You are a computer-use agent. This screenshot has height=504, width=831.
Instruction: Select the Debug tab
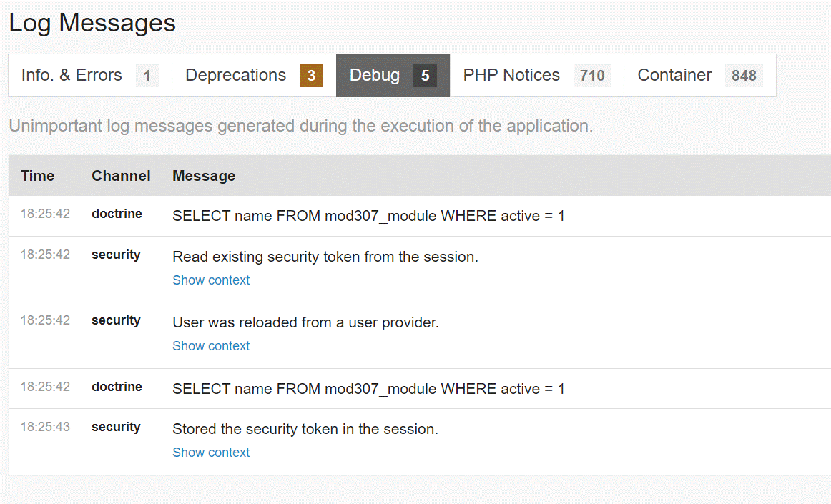[375, 75]
